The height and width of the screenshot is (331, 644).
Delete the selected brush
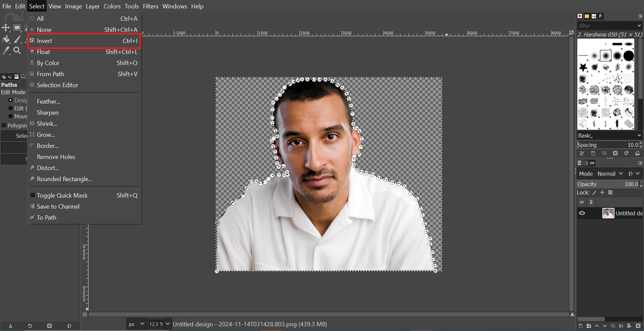coord(615,153)
